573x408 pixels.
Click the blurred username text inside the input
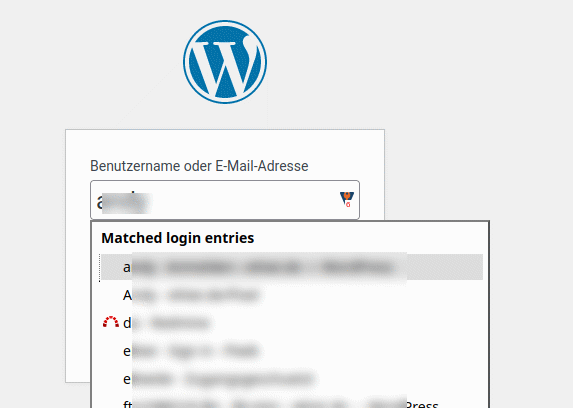click(x=126, y=203)
